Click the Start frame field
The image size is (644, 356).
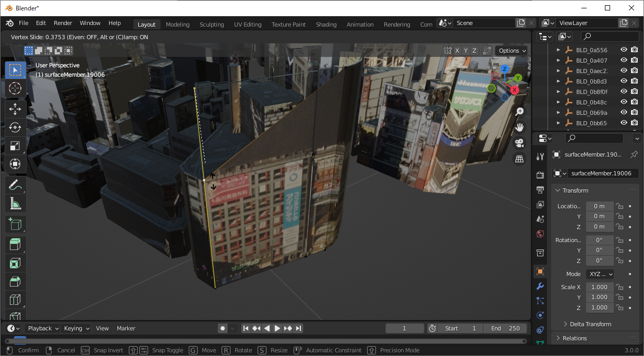coord(460,328)
